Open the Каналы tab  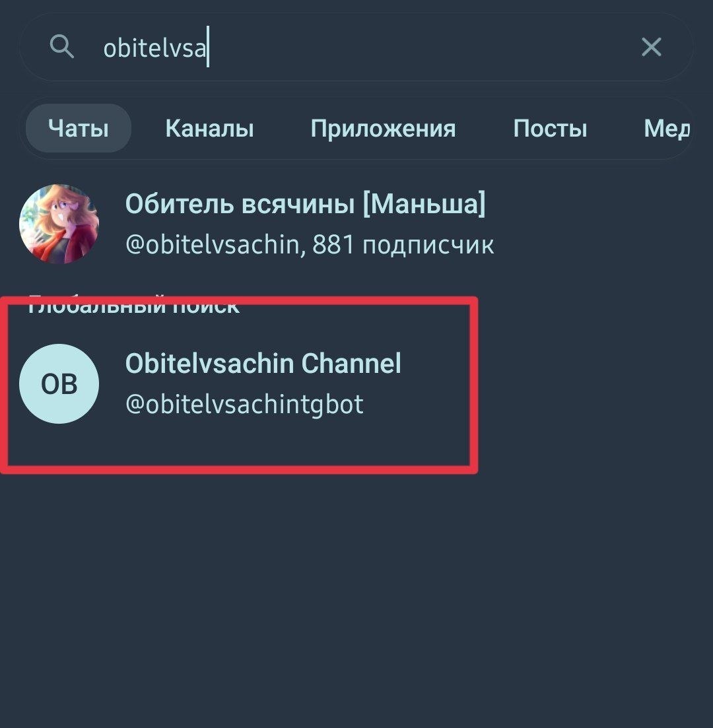pyautogui.click(x=209, y=128)
